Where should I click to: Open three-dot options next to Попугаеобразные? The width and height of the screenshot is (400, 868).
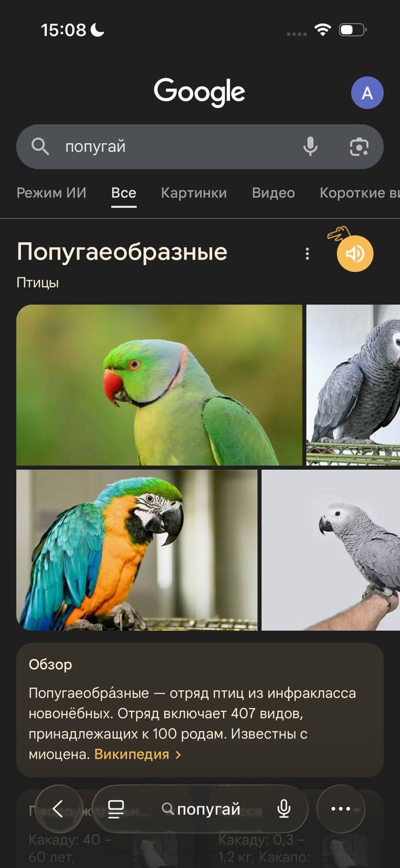pyautogui.click(x=307, y=254)
